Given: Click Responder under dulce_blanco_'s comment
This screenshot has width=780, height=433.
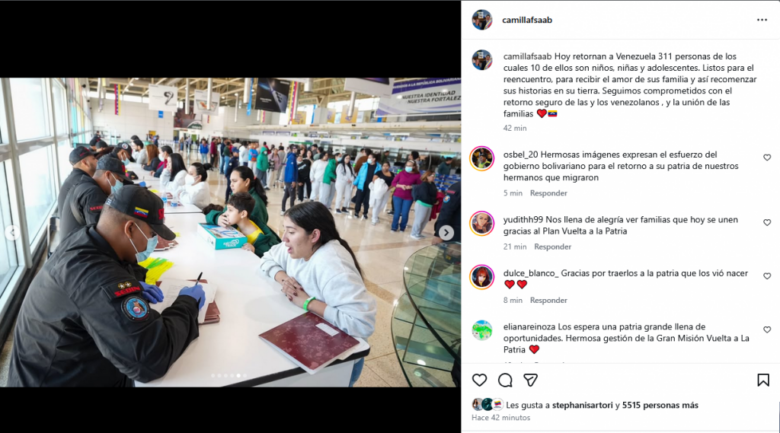Looking at the screenshot, I should (548, 300).
